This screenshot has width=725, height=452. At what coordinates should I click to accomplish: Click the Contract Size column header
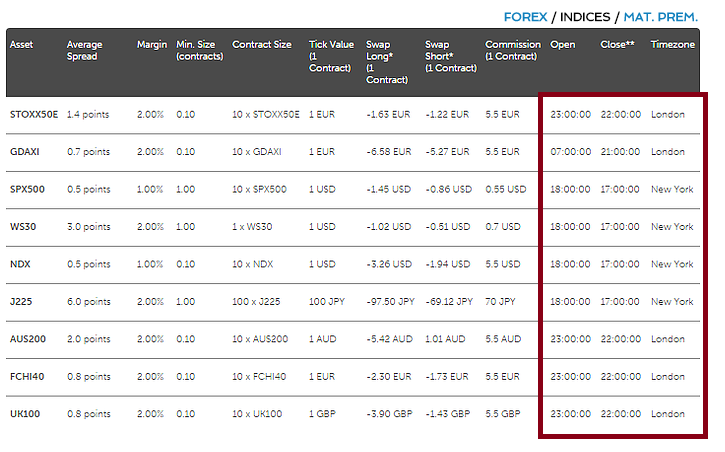pyautogui.click(x=261, y=45)
